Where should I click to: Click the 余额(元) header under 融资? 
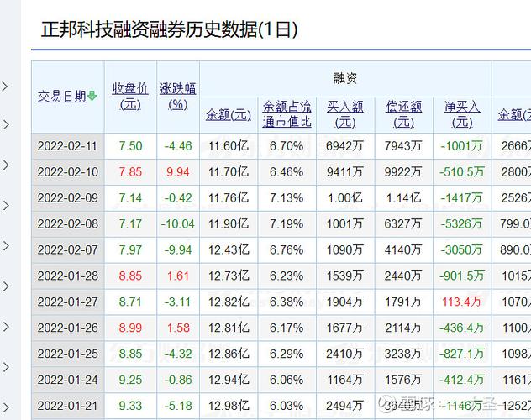coord(229,114)
